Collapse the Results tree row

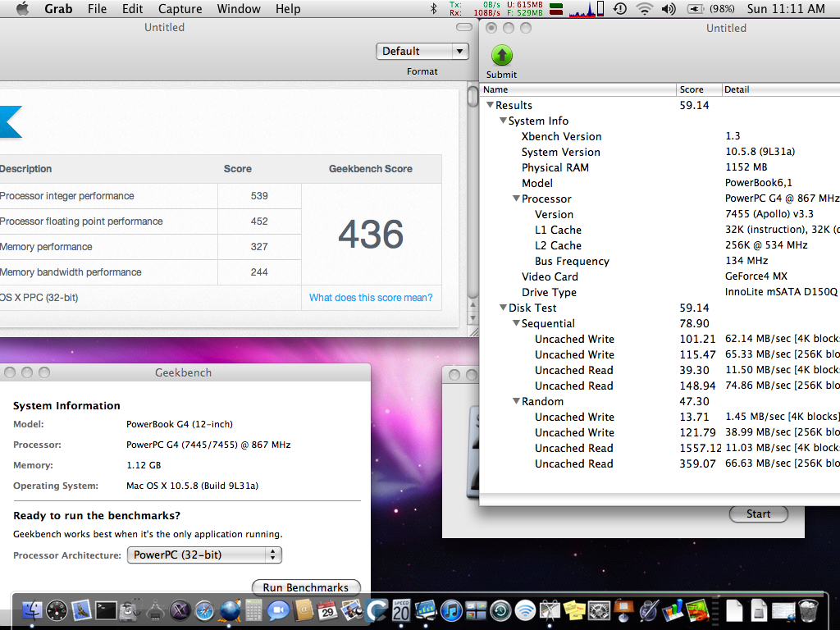(490, 105)
